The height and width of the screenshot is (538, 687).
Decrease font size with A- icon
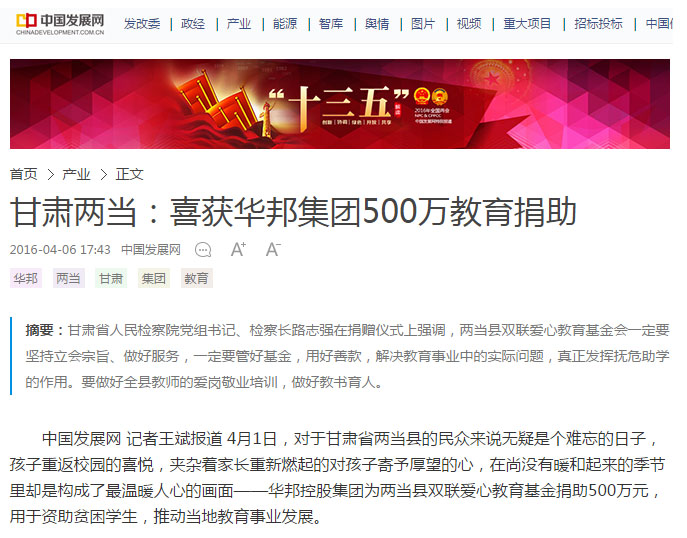(x=273, y=249)
